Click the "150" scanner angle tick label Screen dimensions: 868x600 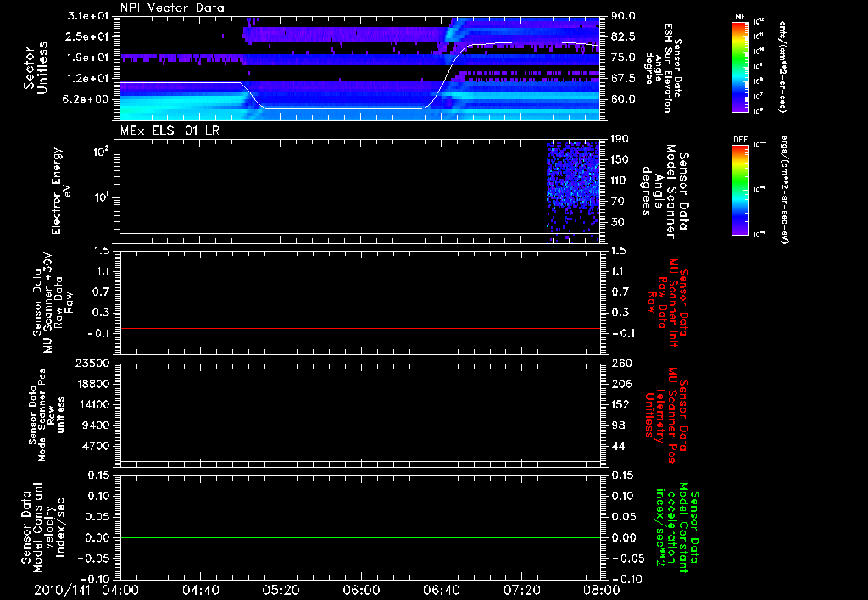pos(620,159)
